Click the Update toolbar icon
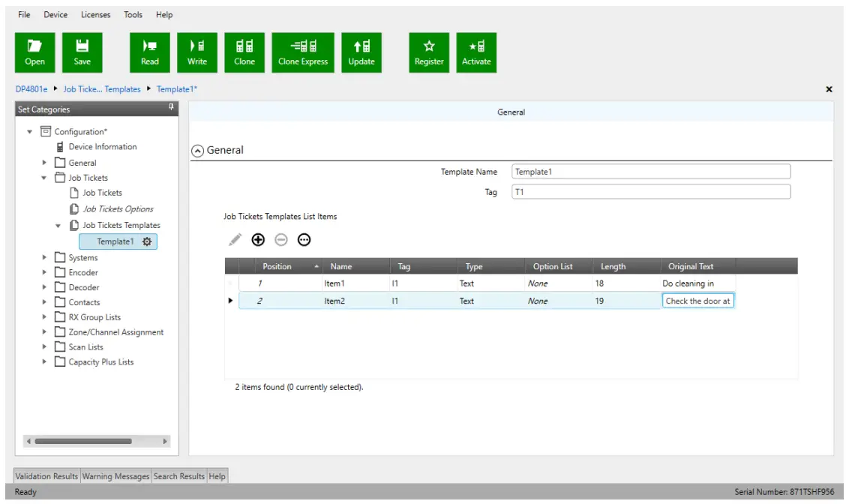 click(361, 52)
